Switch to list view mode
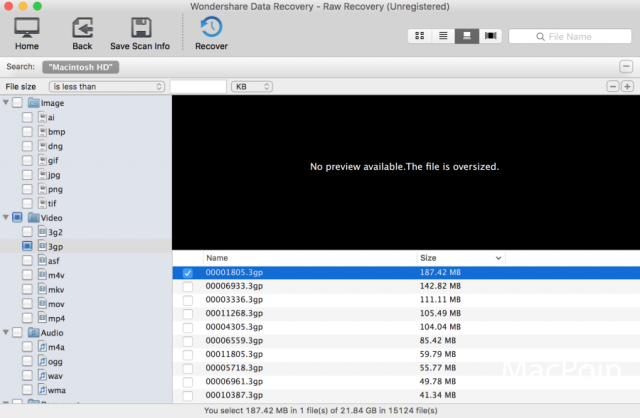 tap(443, 36)
